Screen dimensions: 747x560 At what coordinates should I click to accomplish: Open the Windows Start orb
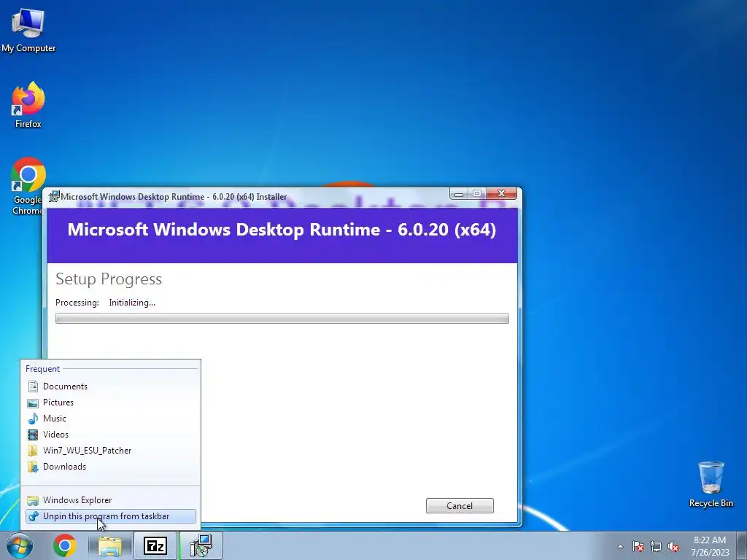(20, 545)
